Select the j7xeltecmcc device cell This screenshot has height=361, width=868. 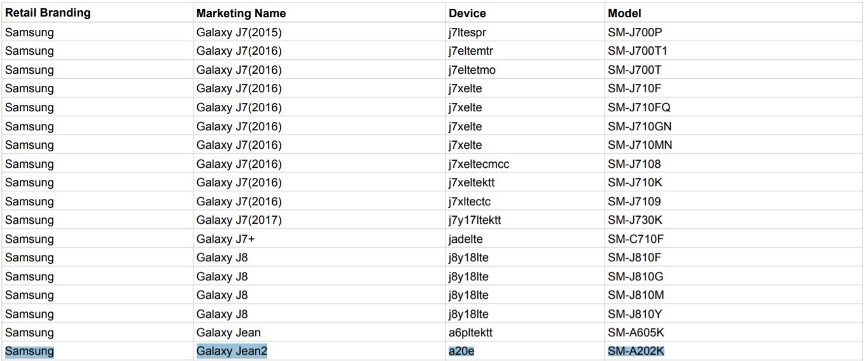click(479, 164)
